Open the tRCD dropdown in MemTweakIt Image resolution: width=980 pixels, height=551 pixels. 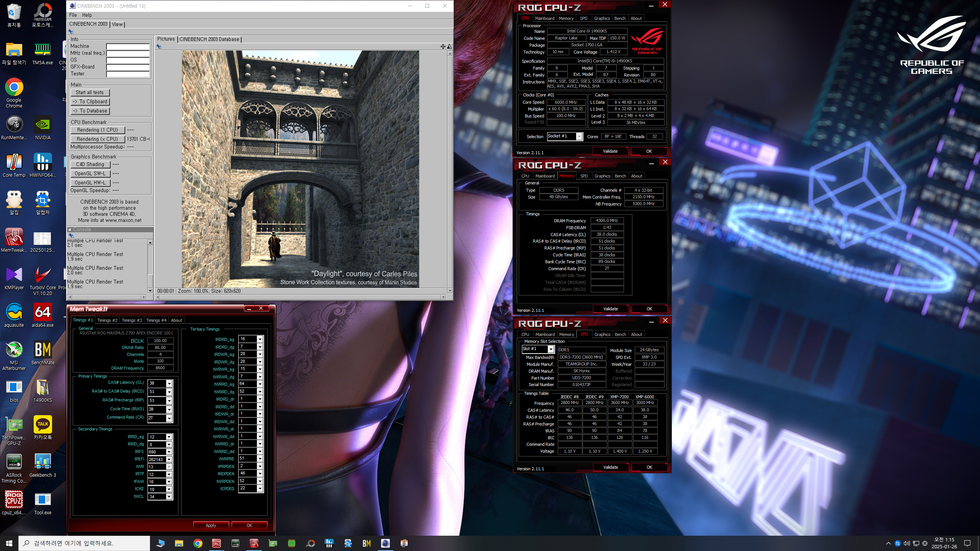[169, 392]
